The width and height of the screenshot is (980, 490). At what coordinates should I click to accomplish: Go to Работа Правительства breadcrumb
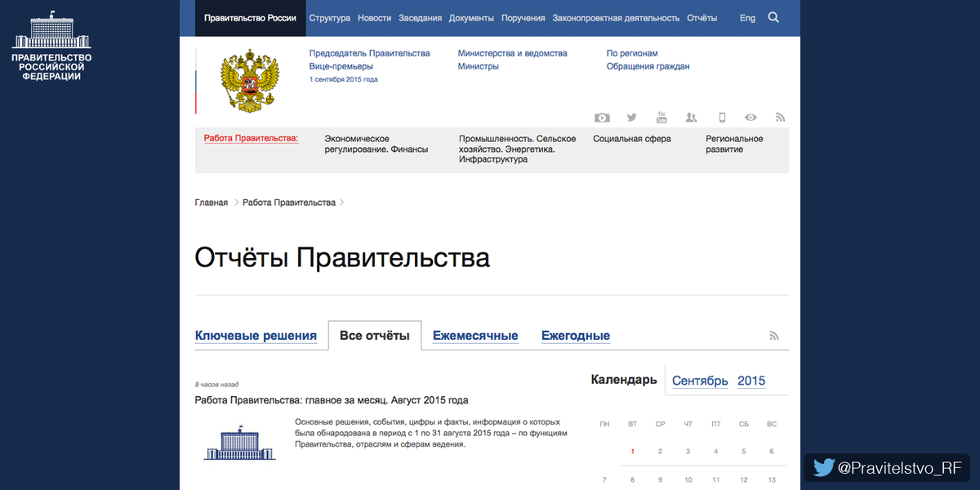click(289, 203)
